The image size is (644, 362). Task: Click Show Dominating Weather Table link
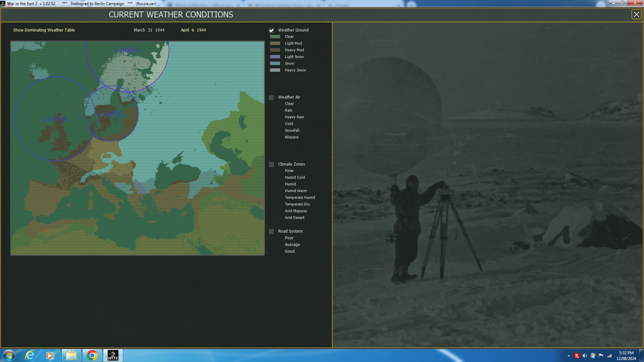(x=44, y=30)
